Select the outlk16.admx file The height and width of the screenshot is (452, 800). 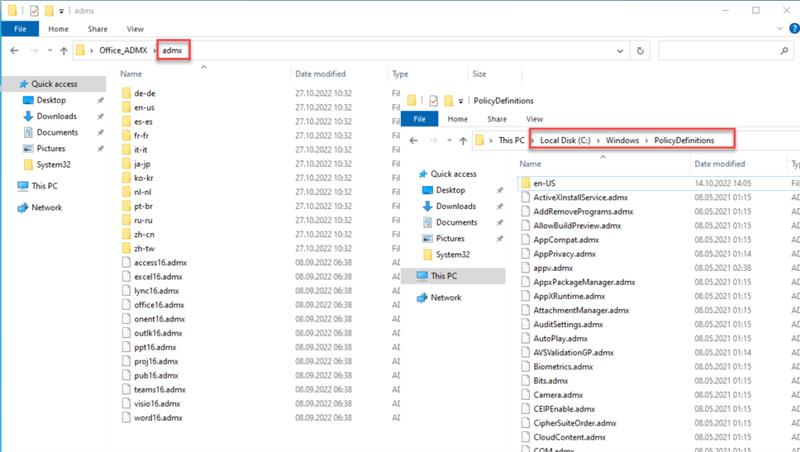click(x=158, y=333)
